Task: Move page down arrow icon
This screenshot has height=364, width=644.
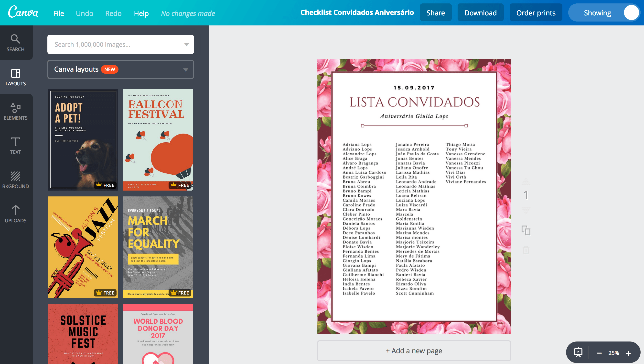Action: coord(526,210)
